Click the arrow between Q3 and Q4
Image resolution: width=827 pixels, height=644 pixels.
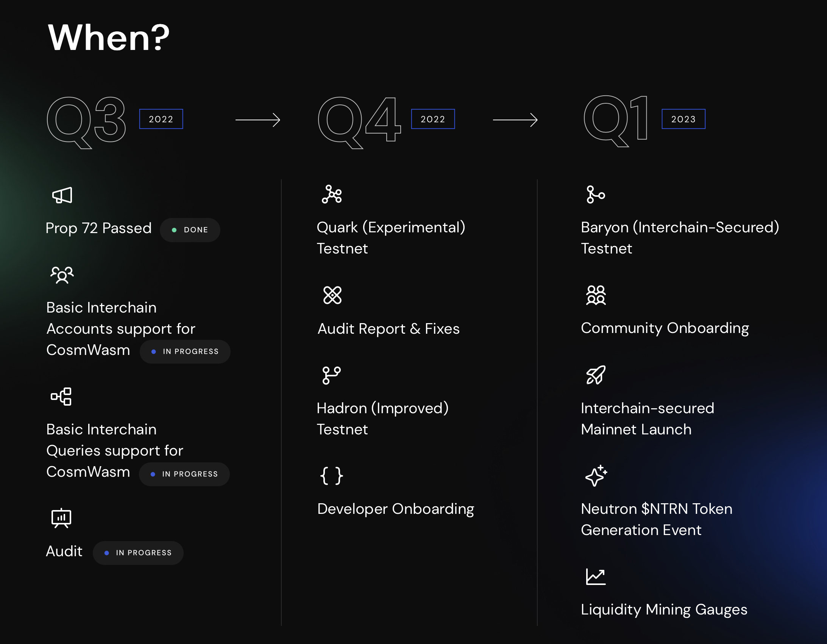click(x=258, y=120)
